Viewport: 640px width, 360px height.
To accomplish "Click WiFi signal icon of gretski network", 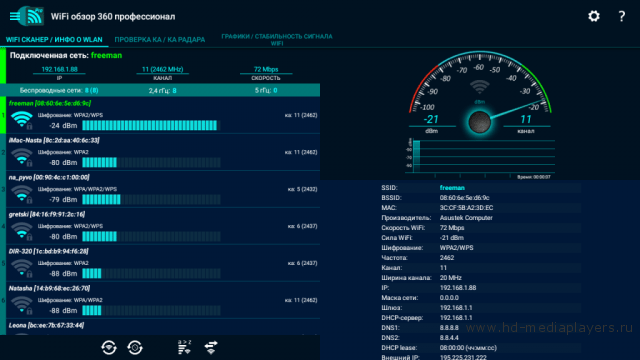I will pos(22,231).
